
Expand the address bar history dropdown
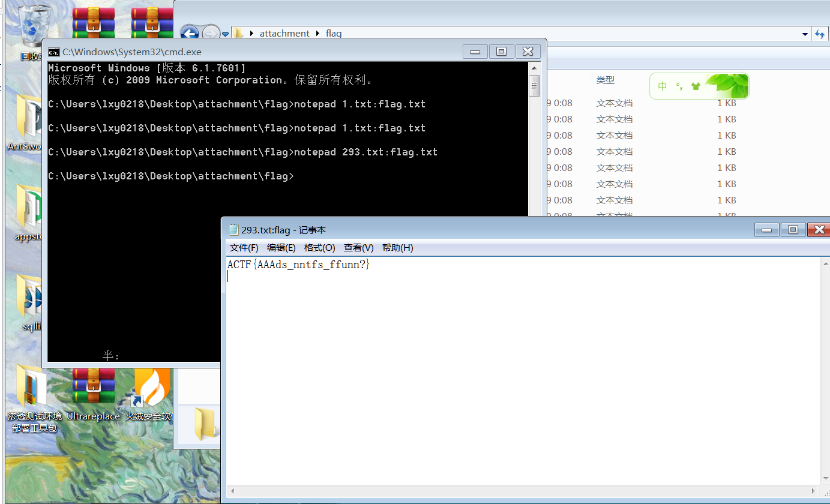coord(805,34)
